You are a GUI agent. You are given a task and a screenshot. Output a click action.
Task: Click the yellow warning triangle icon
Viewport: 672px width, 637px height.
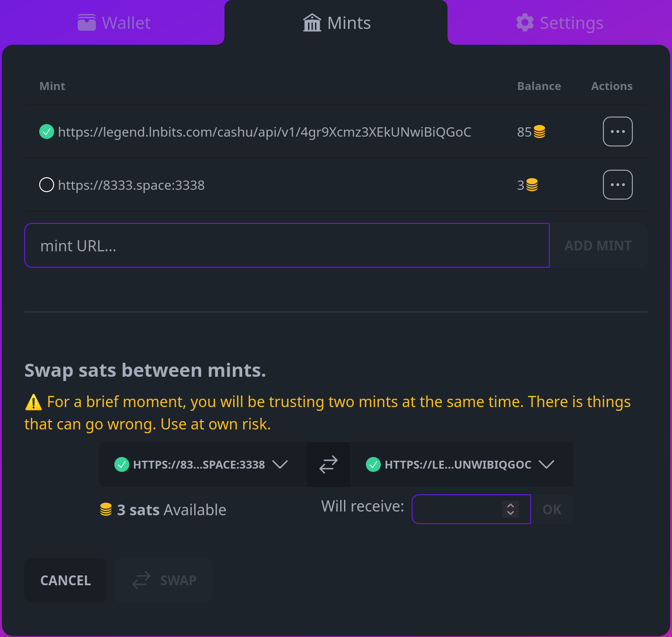(34, 402)
